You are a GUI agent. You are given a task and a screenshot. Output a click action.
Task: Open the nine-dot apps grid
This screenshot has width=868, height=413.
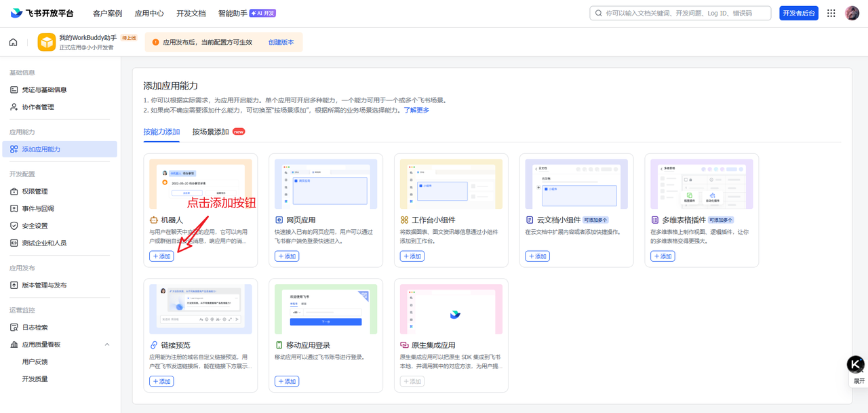pos(831,13)
